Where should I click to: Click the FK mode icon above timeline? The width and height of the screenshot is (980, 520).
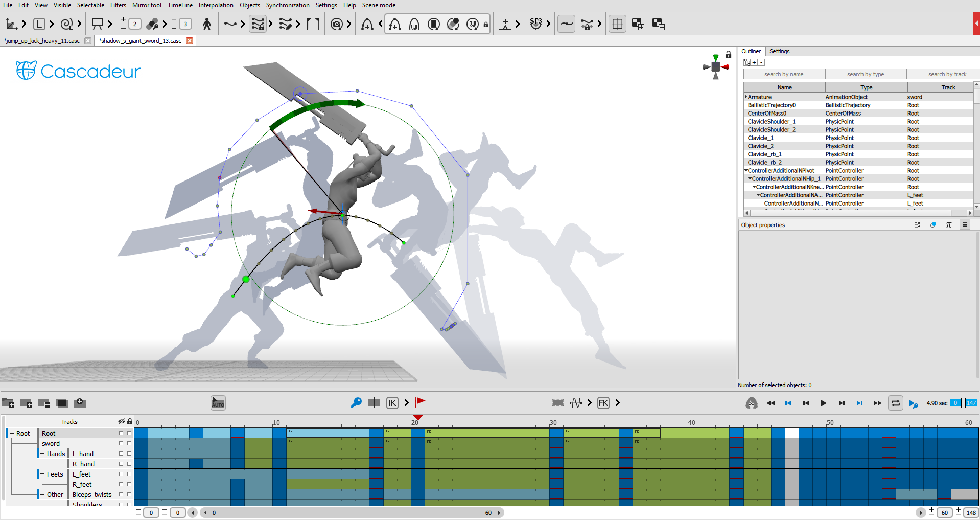[x=603, y=403]
